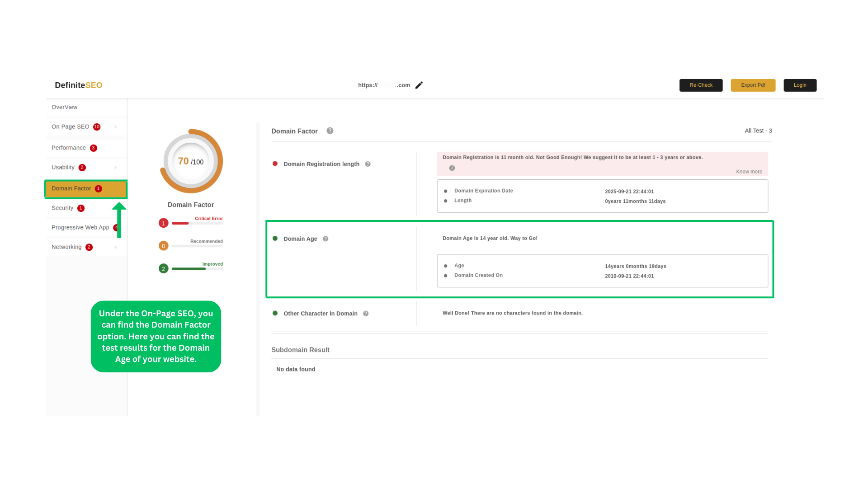
Task: Click the Export Pdf icon button
Action: point(753,85)
